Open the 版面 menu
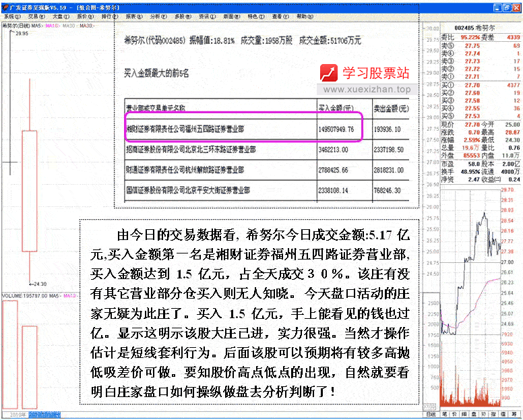Screen dimensions: 523x420 231,16
